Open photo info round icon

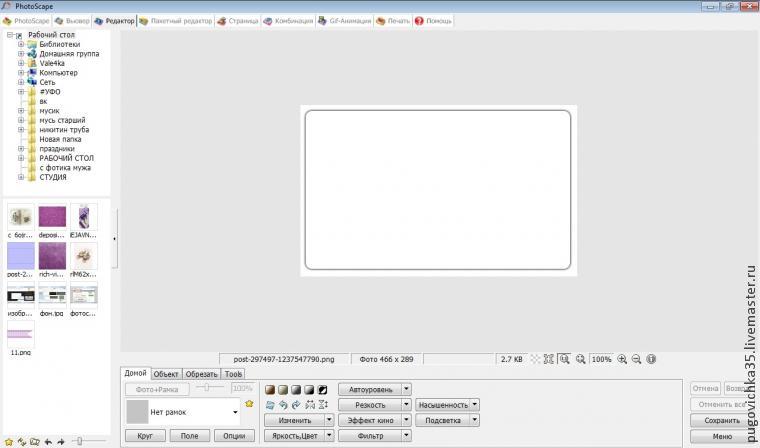651,359
